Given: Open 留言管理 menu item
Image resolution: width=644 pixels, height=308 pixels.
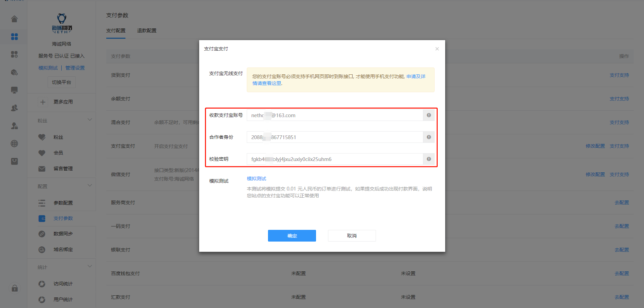Looking at the screenshot, I should (x=63, y=169).
